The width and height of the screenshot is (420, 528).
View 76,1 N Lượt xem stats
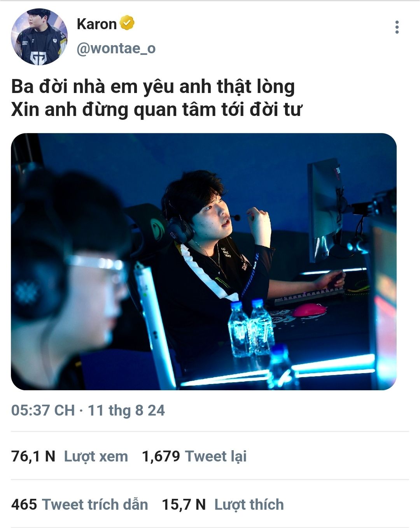(x=70, y=456)
